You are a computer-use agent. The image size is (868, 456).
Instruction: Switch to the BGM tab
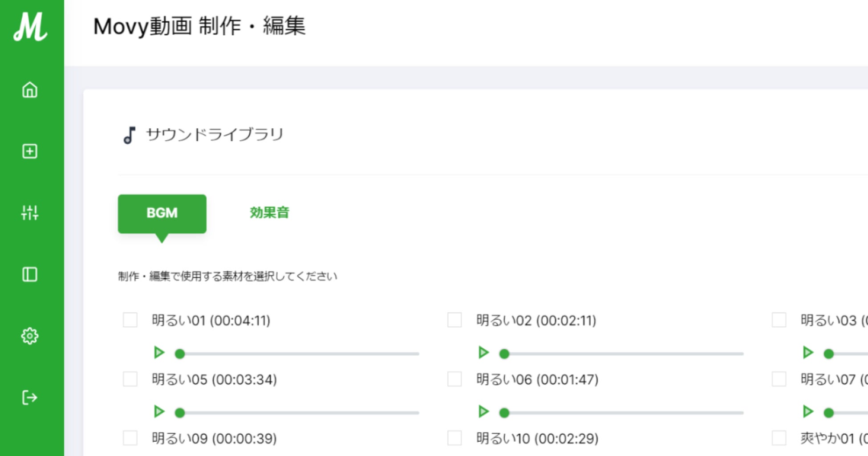162,213
